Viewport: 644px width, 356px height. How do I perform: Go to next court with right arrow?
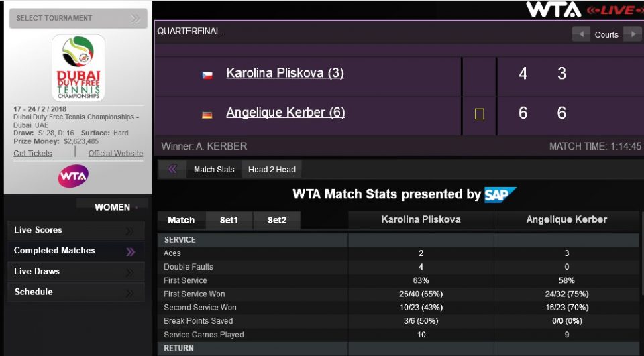(x=632, y=34)
